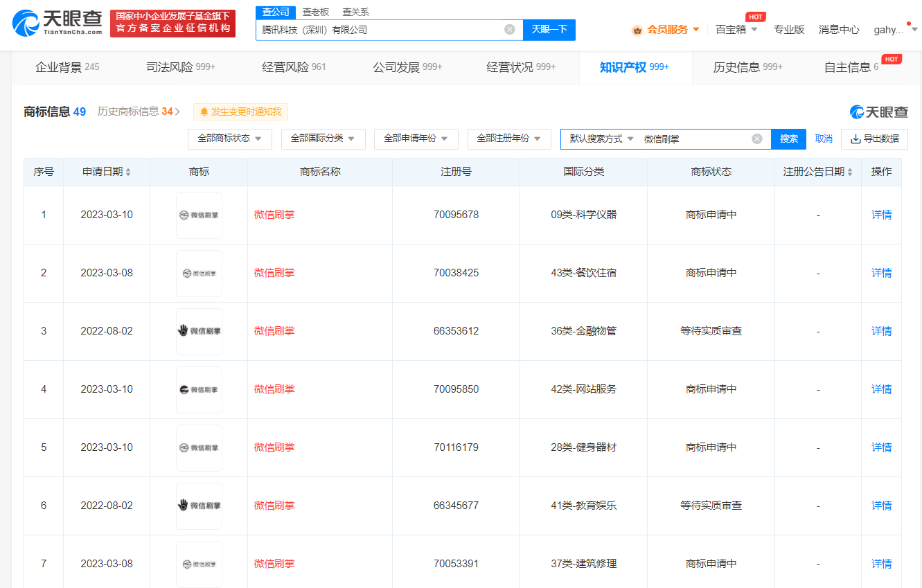
Task: Open 消息中心 in header
Action: 839,30
